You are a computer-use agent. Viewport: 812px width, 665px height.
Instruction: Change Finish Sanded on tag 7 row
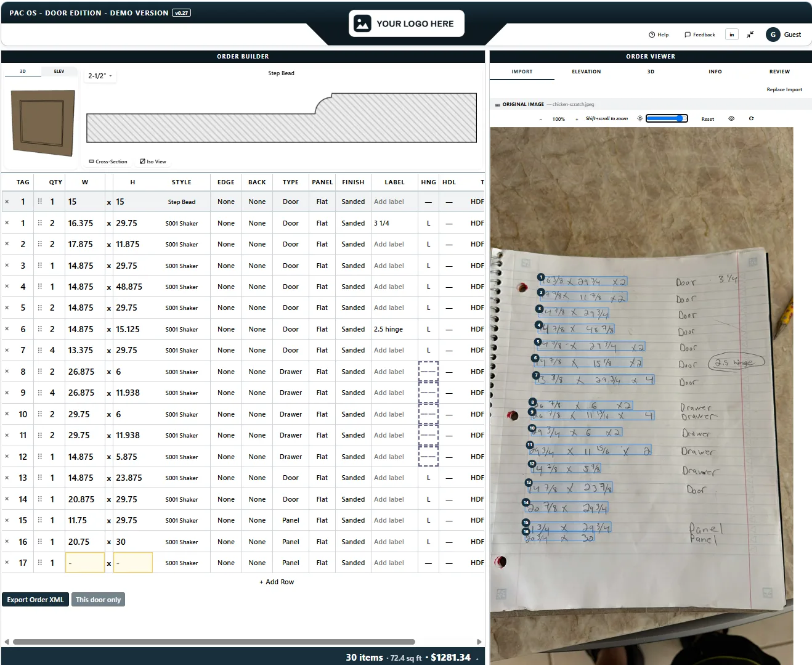(353, 350)
